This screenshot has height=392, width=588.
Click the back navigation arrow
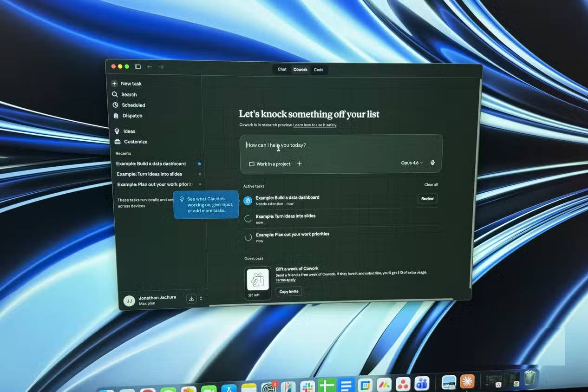[x=150, y=67]
